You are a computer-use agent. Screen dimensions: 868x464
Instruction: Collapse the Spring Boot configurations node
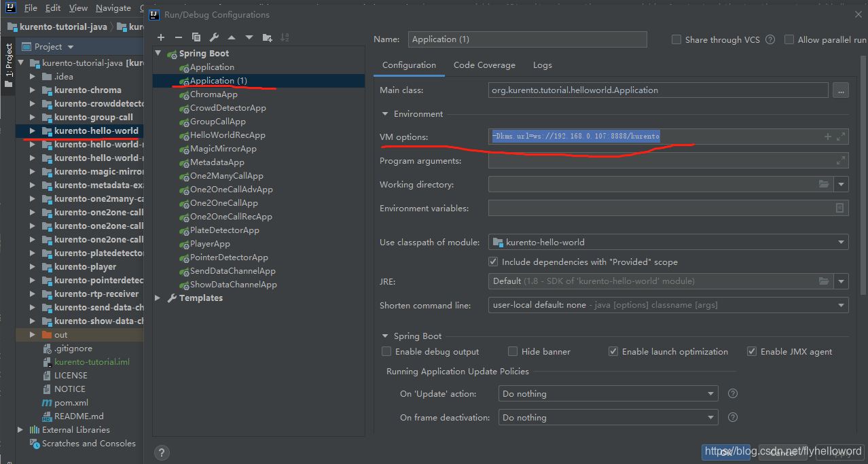point(158,53)
